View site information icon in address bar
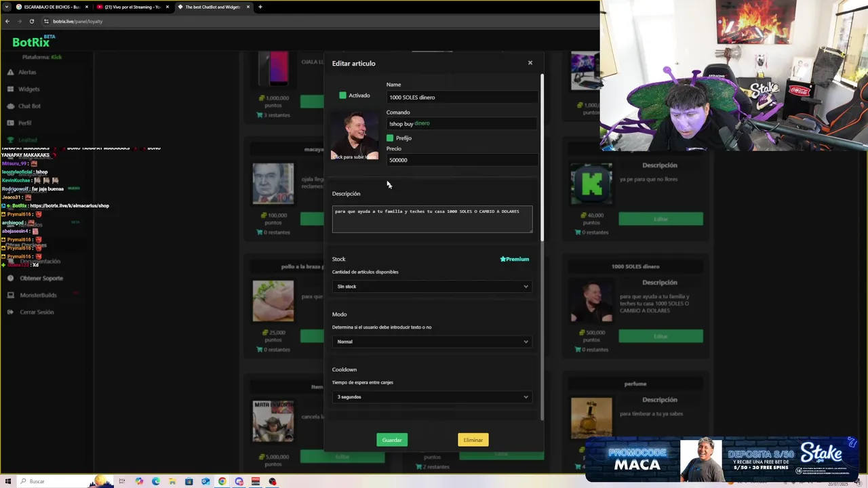 click(x=46, y=21)
